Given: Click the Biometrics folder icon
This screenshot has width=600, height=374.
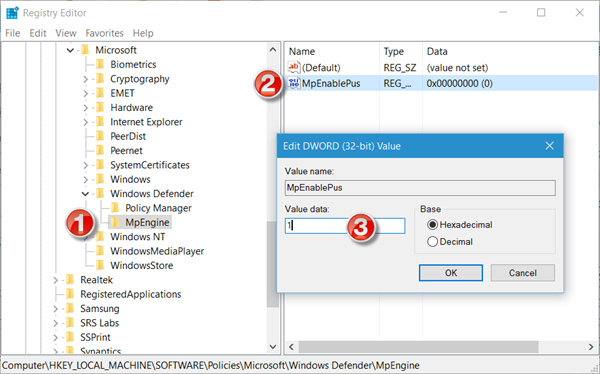Looking at the screenshot, I should click(x=100, y=64).
